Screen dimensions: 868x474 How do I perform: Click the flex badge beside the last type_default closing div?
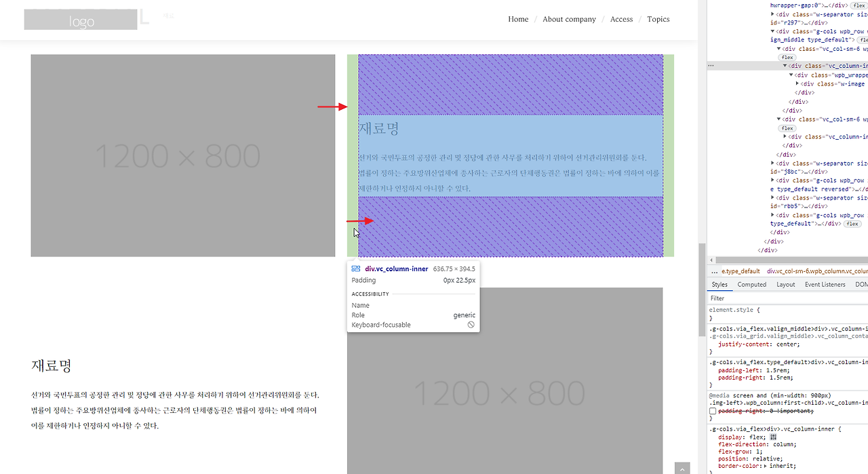(853, 224)
